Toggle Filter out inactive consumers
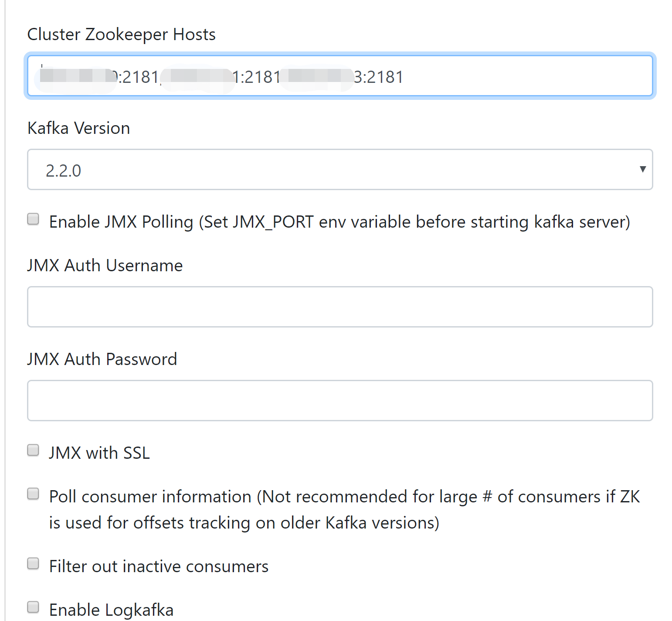Screen dimensions: 672x621 tap(33, 564)
